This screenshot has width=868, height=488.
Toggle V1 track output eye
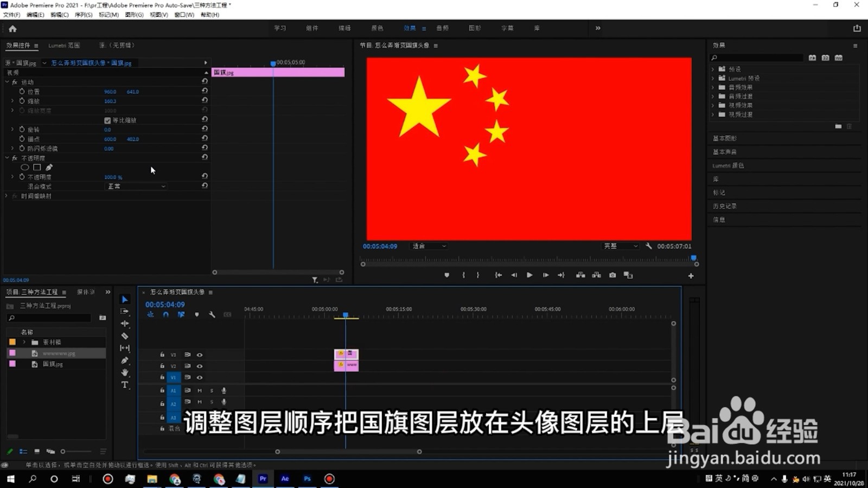200,377
